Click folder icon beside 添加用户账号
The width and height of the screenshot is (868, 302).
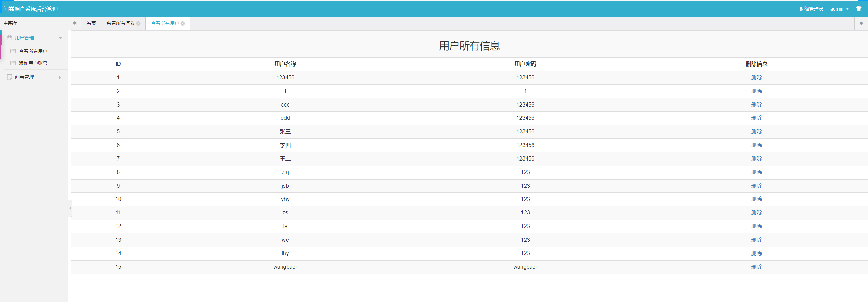click(x=13, y=63)
